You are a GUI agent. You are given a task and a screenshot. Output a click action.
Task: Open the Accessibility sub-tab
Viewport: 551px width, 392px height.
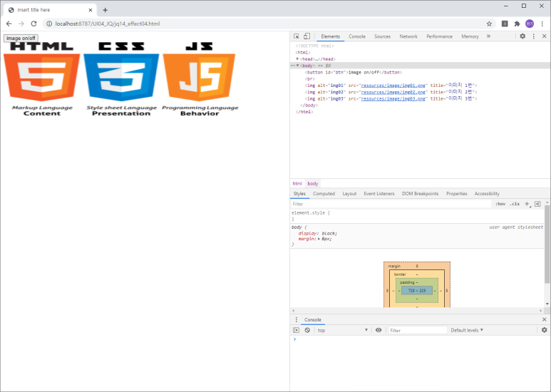487,194
